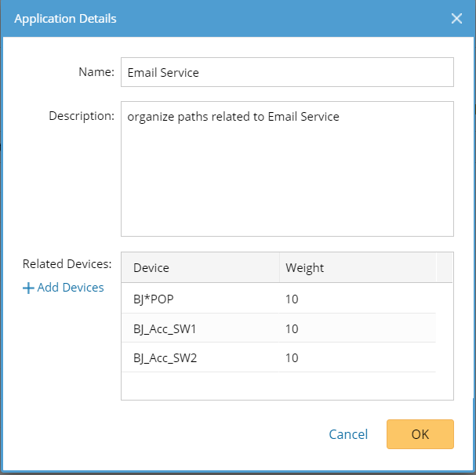The image size is (476, 475).
Task: Click the Description: label
Action: (82, 116)
